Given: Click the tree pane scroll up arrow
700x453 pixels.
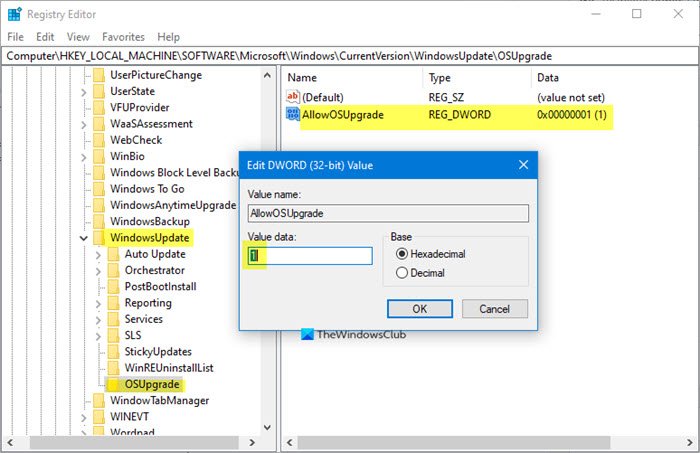Looking at the screenshot, I should [x=267, y=75].
